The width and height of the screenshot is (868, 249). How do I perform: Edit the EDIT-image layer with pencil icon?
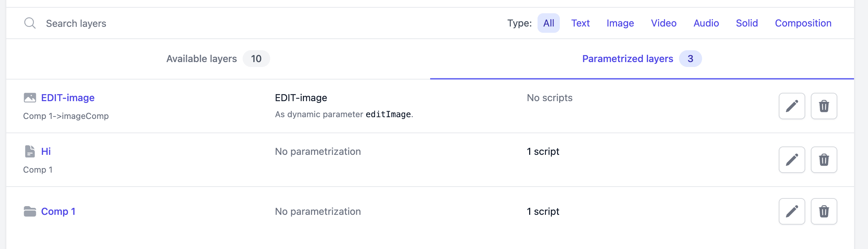pos(792,106)
